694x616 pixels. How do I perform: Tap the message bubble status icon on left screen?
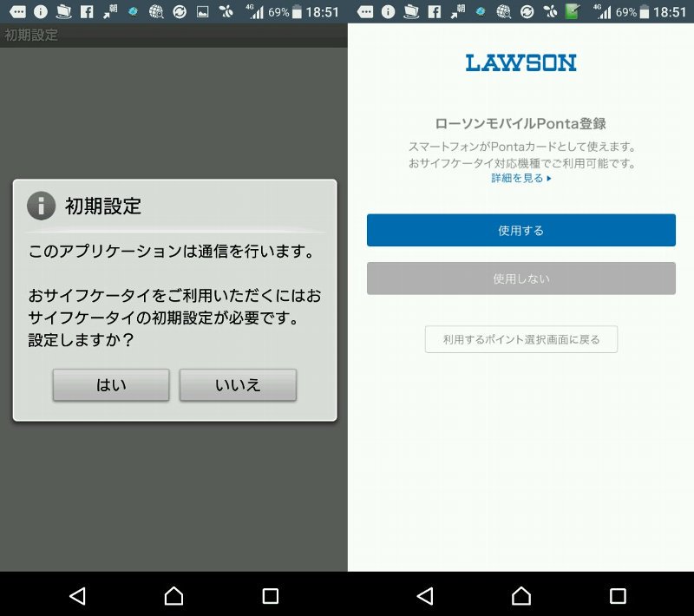coord(17,12)
